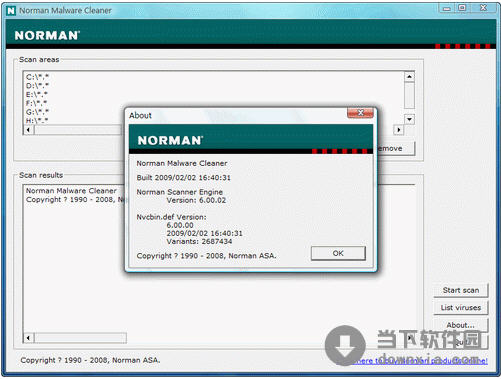Select the E:\*.* scan area entry
This screenshot has width=501, height=379.
click(37, 94)
